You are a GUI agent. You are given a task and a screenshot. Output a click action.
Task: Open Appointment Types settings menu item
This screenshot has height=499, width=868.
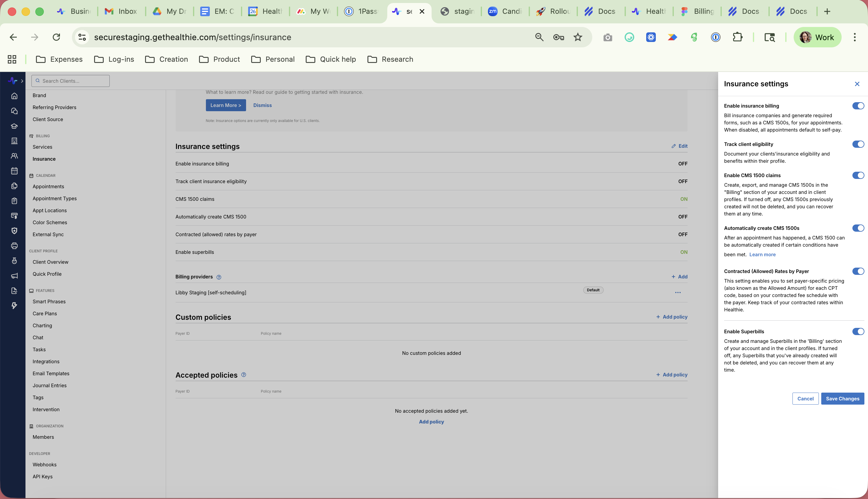pos(55,198)
